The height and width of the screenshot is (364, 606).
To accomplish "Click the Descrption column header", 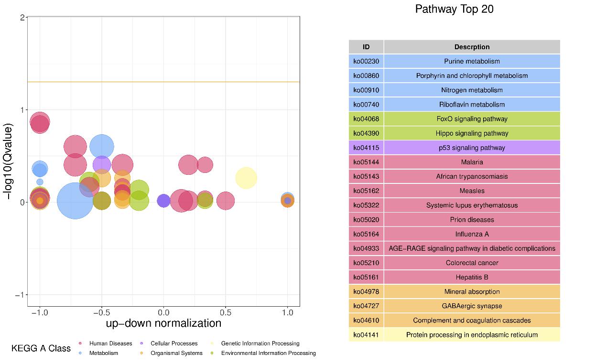I will tap(472, 47).
